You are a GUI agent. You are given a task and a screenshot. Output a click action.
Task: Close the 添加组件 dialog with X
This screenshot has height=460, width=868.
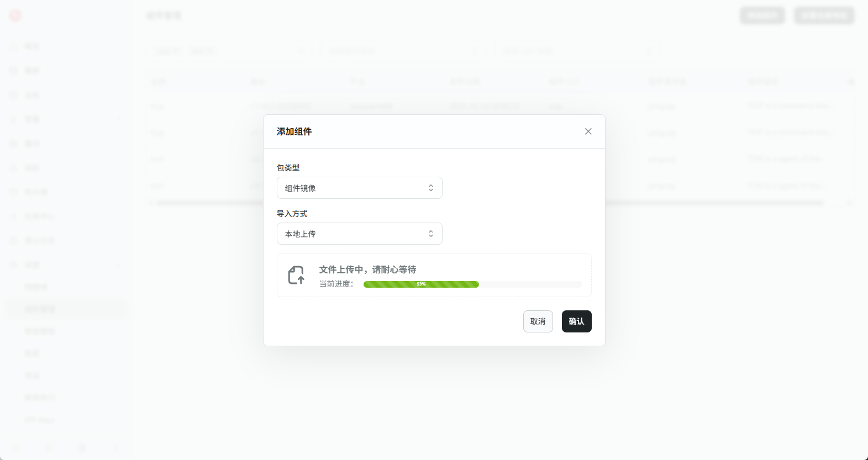(x=588, y=131)
